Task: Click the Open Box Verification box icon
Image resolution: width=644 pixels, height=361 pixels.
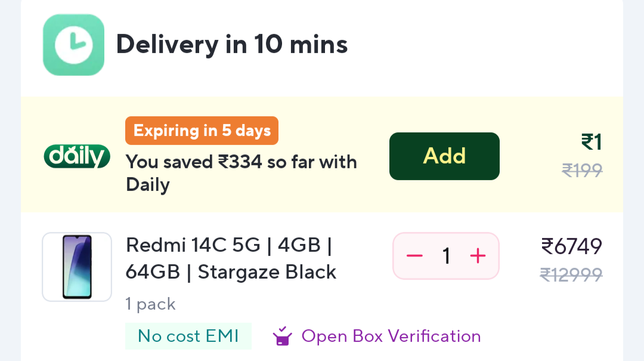Action: tap(283, 337)
